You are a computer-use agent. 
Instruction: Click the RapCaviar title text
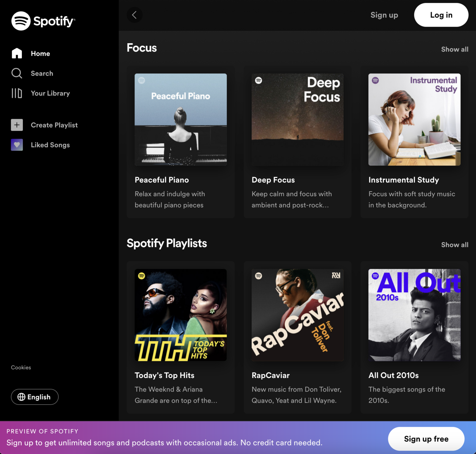[271, 375]
